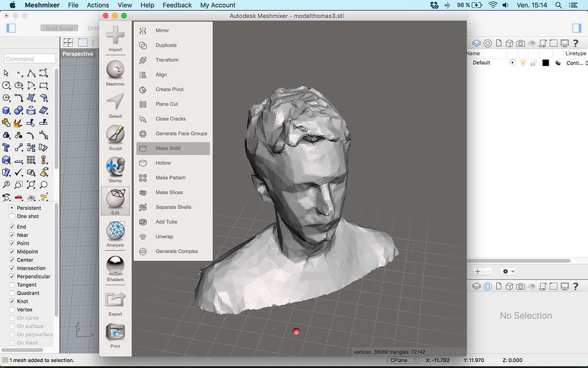The width and height of the screenshot is (588, 368).
Task: Toggle the Rhino left sidebar panel icon
Action: tap(11, 28)
